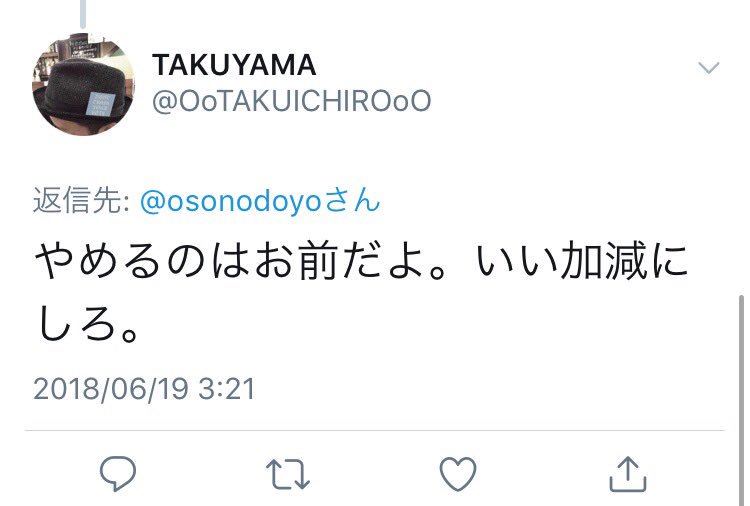
Task: Click the TAKUYAMA display name
Action: 234,65
